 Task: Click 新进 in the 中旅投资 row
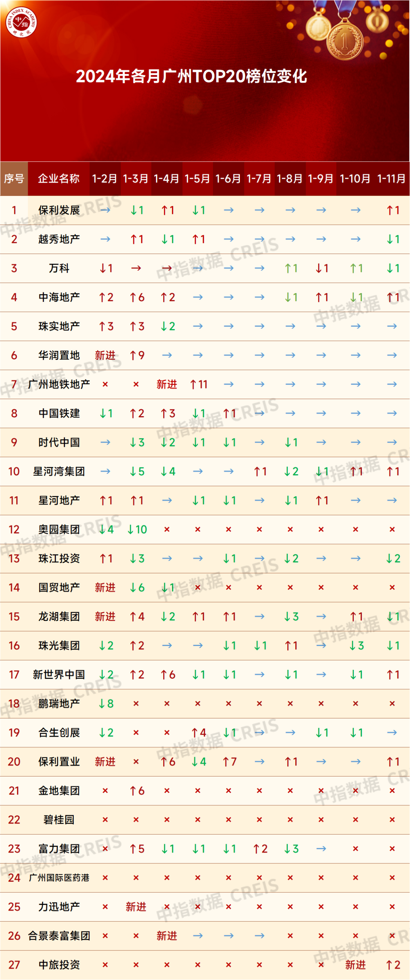coord(355,965)
